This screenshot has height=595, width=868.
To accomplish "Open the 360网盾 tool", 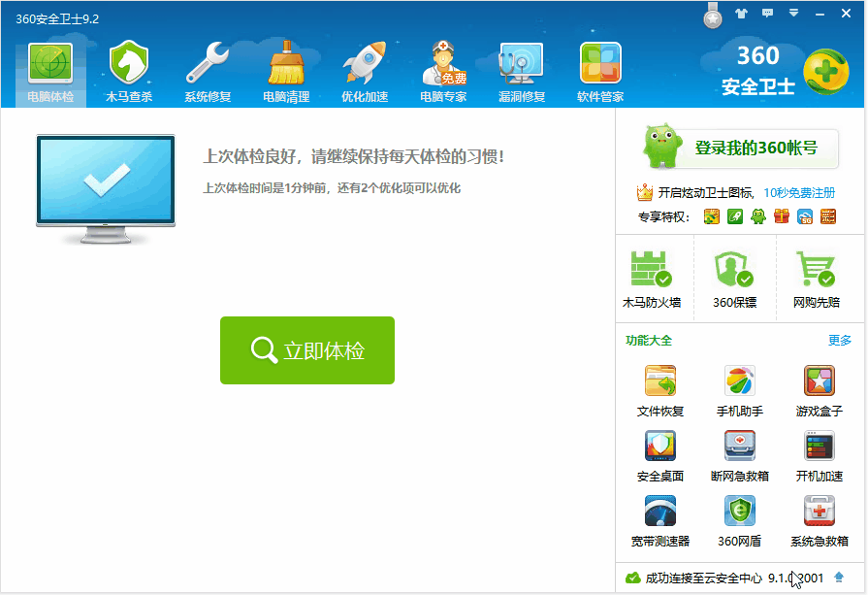I will (x=740, y=521).
